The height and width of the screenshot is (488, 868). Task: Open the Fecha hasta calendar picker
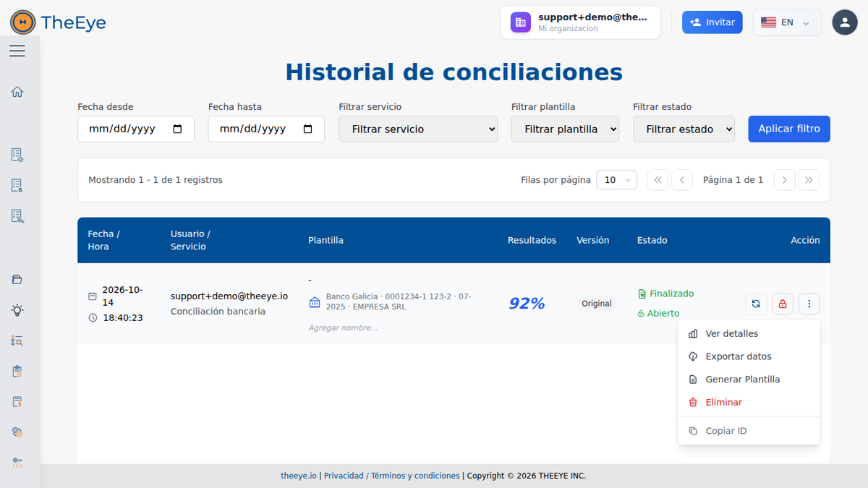tap(308, 129)
